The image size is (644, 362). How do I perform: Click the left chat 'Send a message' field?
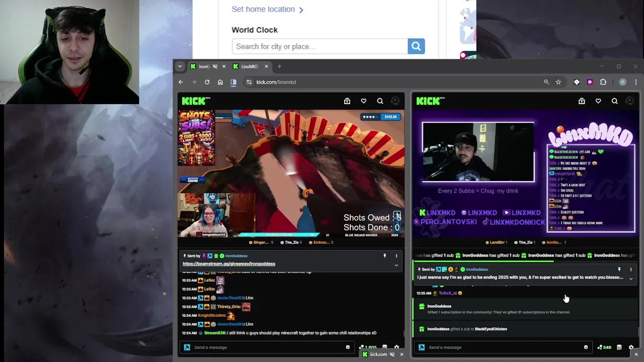pos(267,347)
